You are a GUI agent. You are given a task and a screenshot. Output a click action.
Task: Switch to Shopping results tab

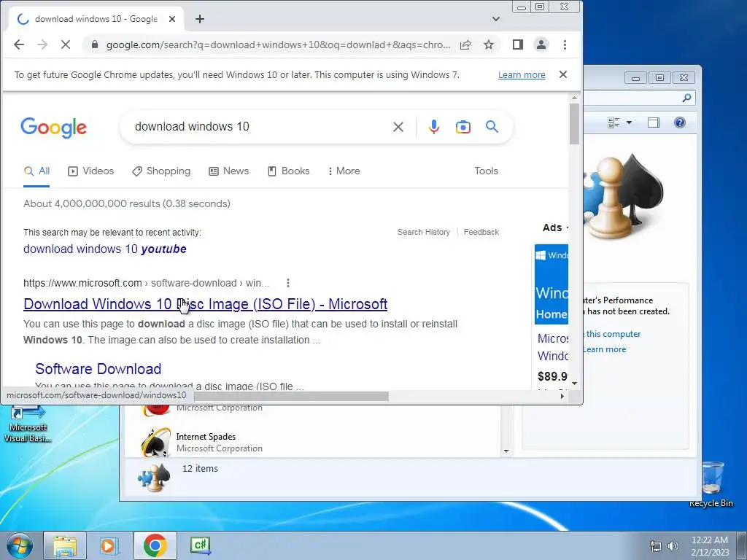161,171
